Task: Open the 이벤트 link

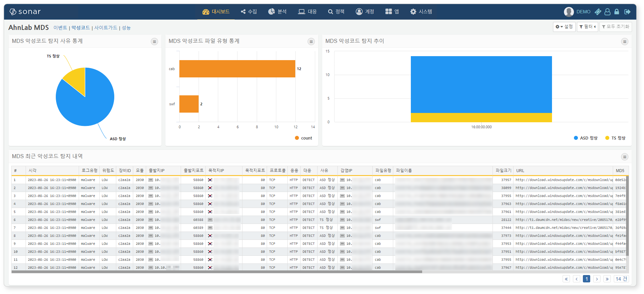Action: pos(60,28)
